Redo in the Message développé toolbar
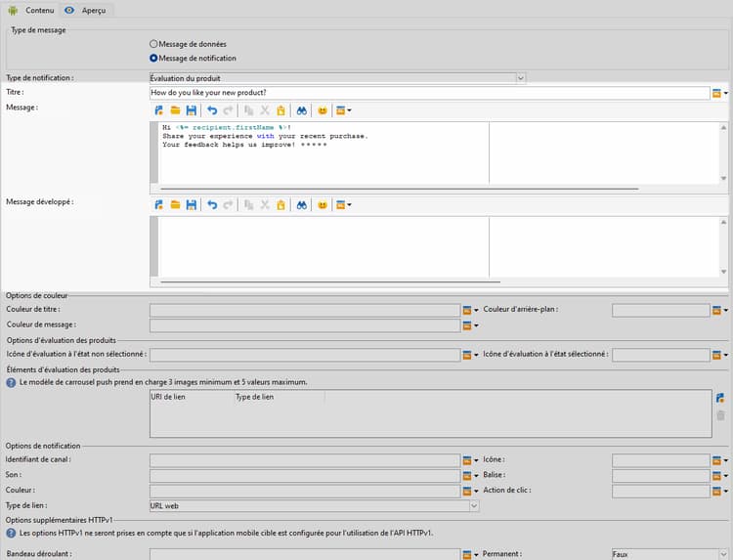 228,204
